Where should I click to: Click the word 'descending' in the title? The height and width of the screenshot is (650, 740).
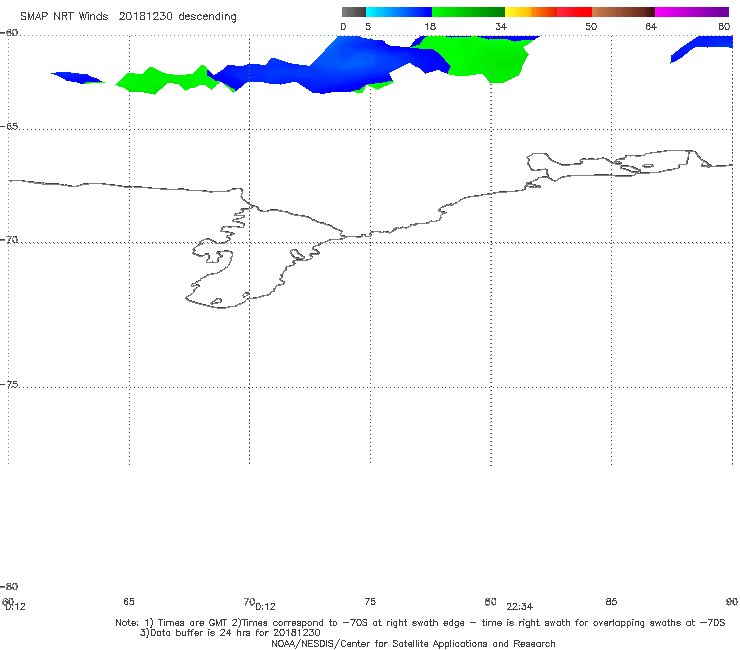coord(207,17)
